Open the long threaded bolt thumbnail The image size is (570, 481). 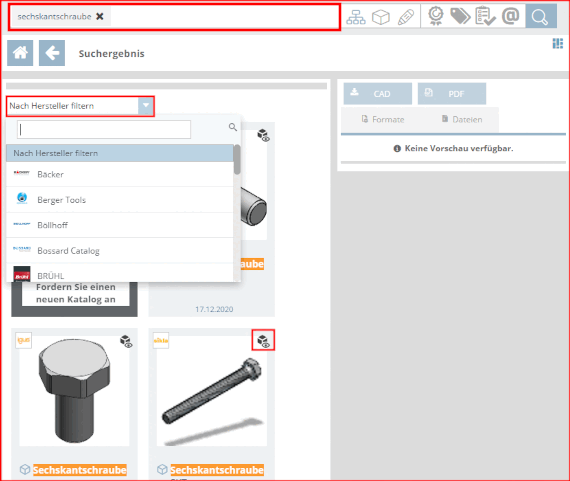(x=212, y=390)
